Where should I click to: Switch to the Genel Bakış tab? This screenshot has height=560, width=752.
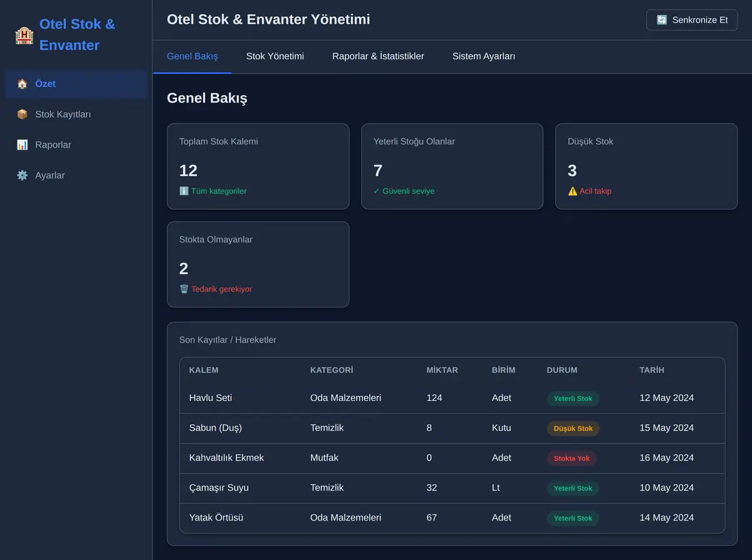coord(192,56)
